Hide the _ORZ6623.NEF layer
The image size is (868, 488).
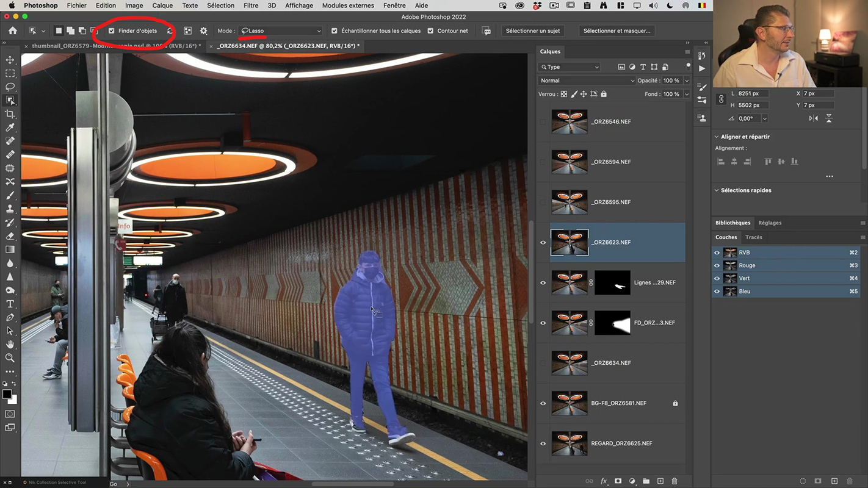click(x=543, y=242)
